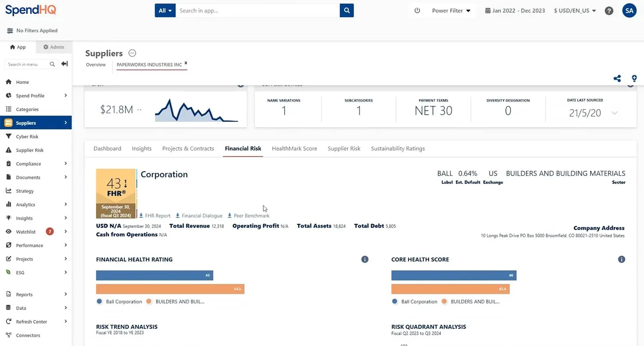Open Cyber Risk in sidebar

(27, 137)
